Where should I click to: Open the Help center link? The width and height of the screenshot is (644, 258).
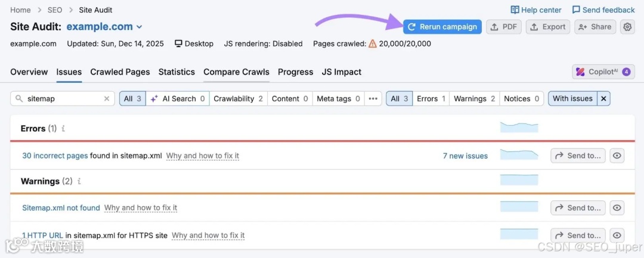(x=536, y=10)
